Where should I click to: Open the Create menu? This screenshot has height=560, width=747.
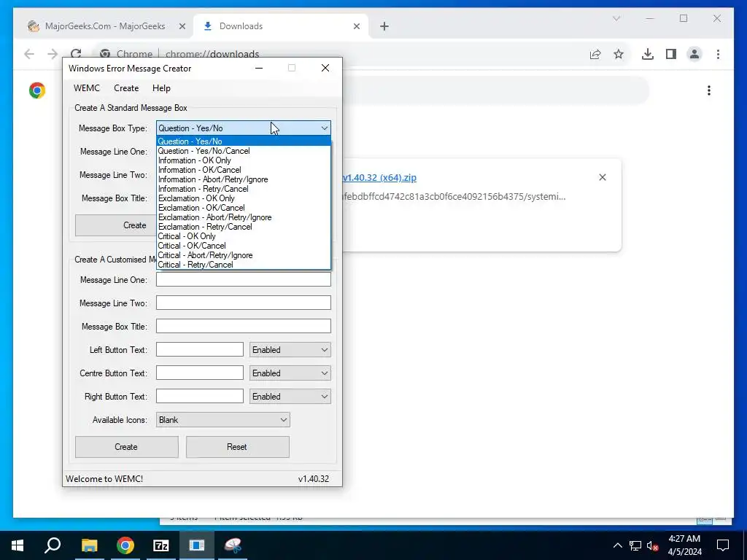tap(126, 88)
